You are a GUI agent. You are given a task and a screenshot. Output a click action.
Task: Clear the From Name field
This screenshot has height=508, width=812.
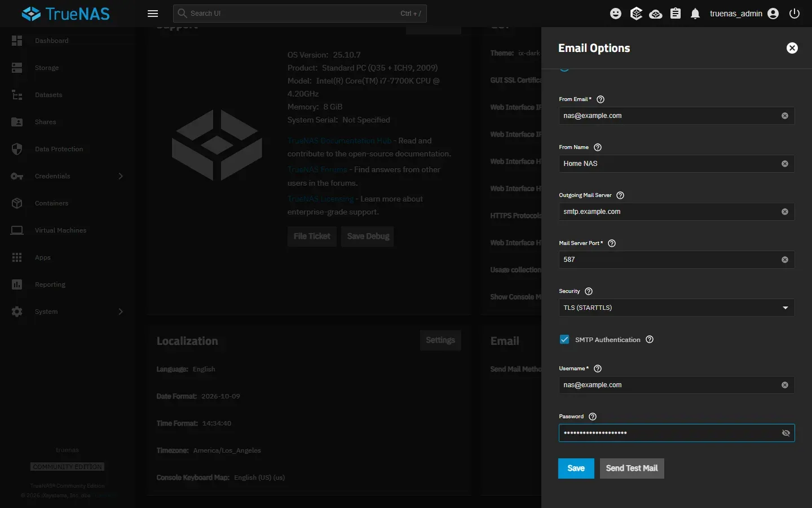click(785, 164)
